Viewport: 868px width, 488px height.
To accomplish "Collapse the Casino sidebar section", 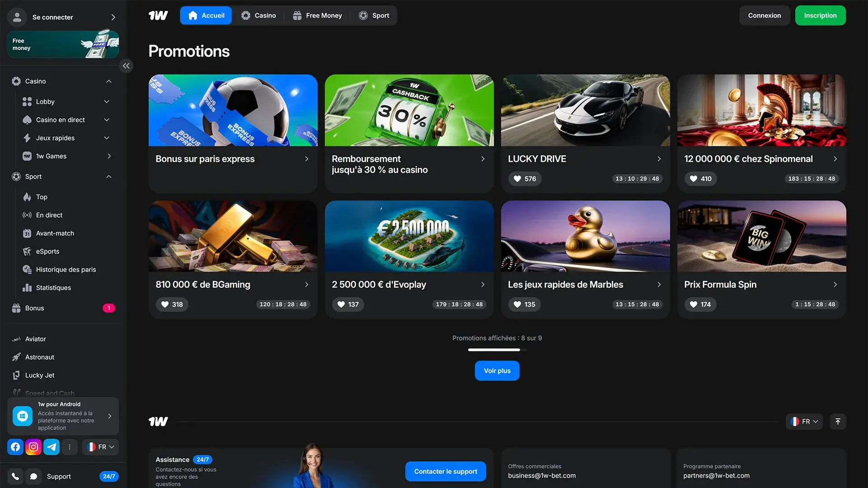I will point(108,81).
